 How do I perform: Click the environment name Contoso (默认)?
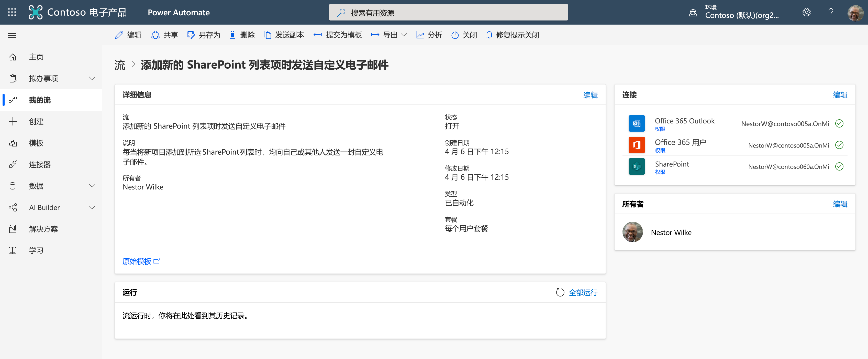point(742,16)
